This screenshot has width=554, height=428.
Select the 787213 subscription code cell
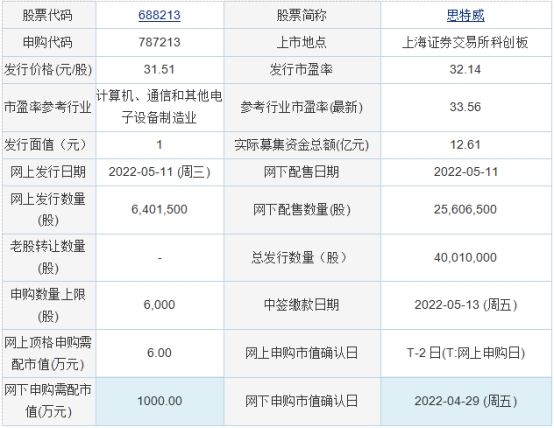pyautogui.click(x=160, y=42)
